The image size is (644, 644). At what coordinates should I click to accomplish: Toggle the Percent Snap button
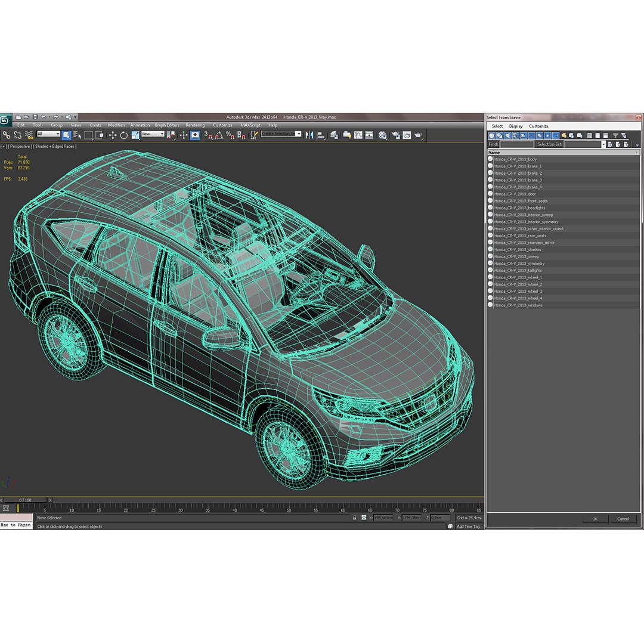coord(230,135)
